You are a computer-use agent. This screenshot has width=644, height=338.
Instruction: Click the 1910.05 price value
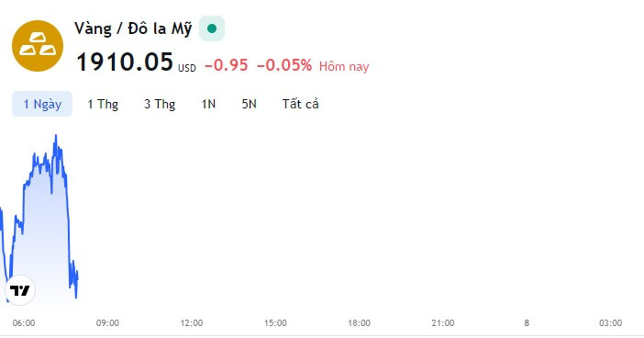(x=125, y=62)
